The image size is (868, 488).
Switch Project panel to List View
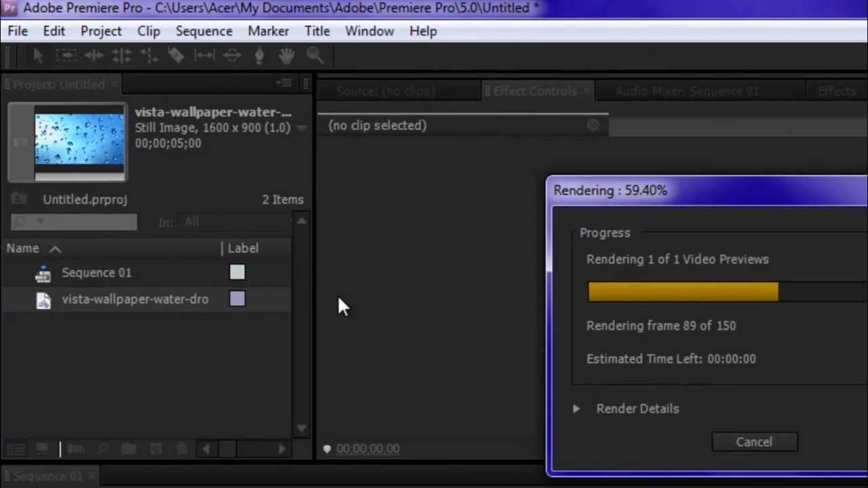point(16,449)
